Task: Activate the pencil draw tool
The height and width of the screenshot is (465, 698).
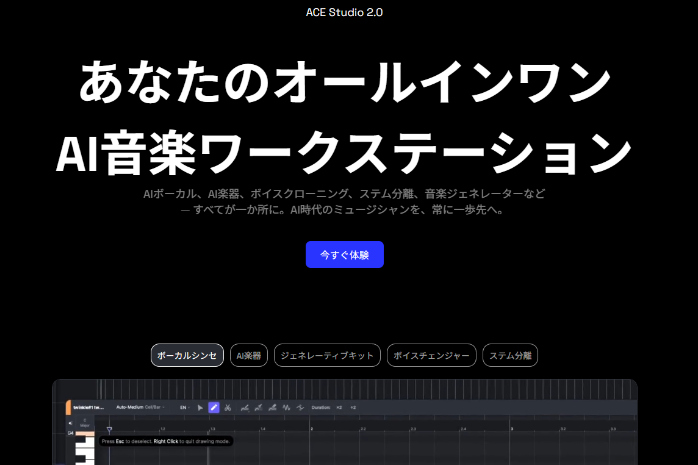Action: [x=214, y=407]
